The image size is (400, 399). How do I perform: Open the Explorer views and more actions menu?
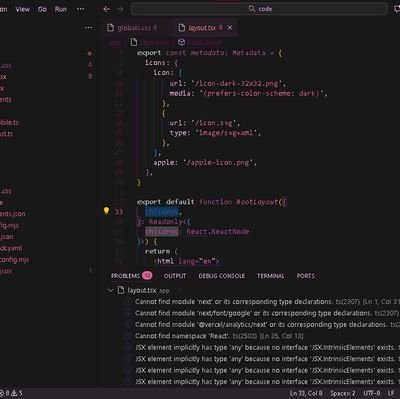(x=89, y=28)
